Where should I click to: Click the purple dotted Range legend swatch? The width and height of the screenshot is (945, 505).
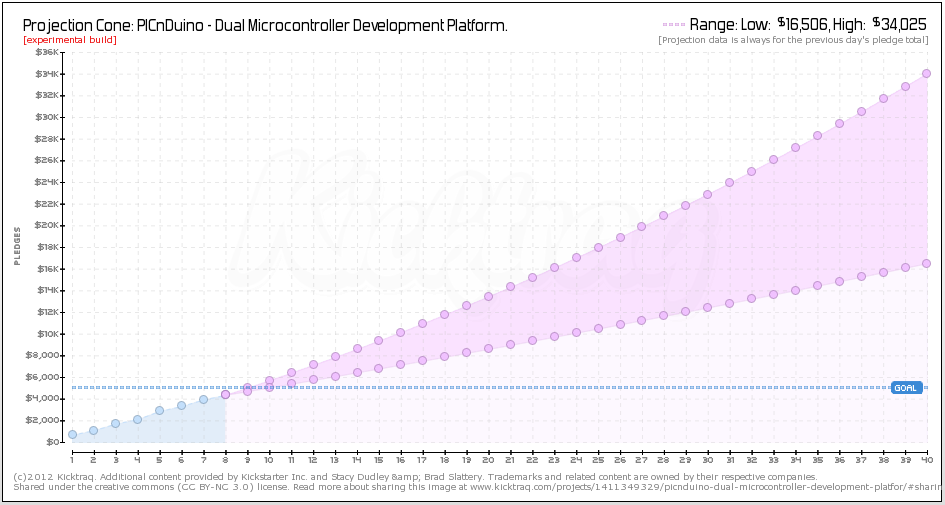(674, 25)
